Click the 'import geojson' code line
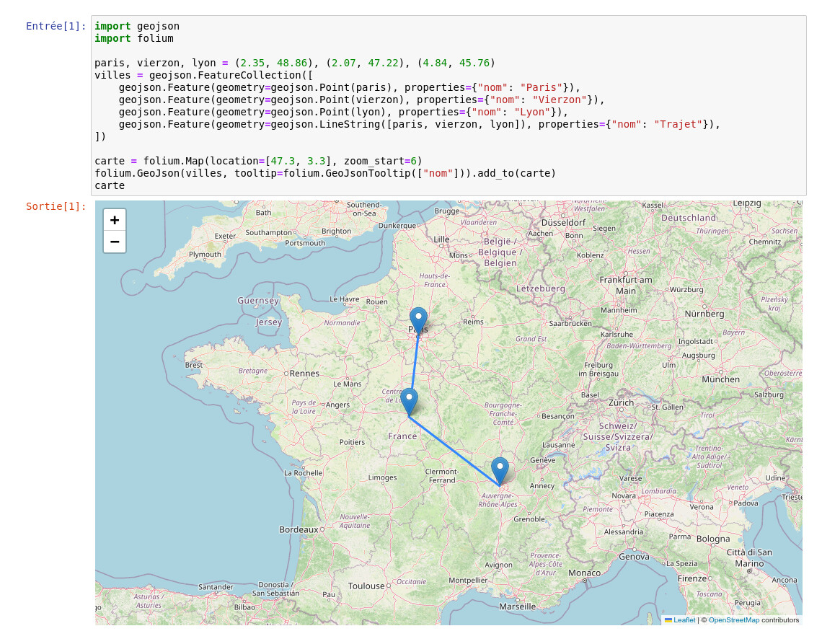 tap(137, 26)
